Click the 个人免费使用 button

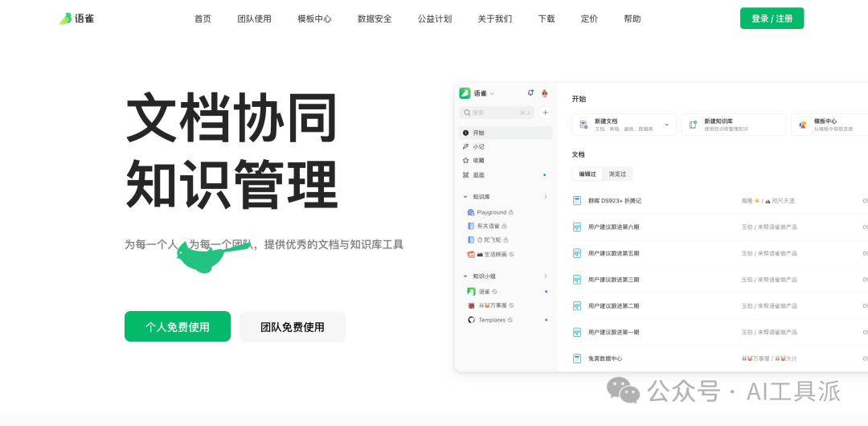click(x=177, y=326)
